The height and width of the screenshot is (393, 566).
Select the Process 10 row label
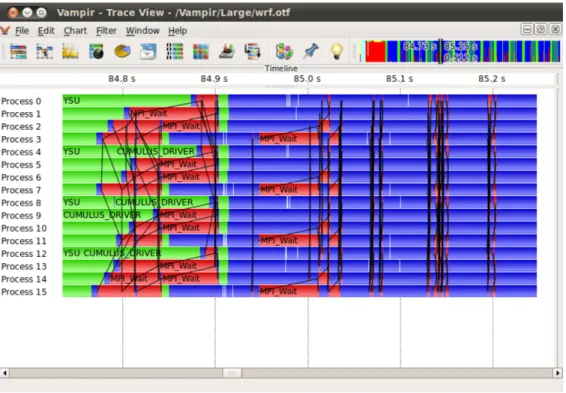(24, 228)
